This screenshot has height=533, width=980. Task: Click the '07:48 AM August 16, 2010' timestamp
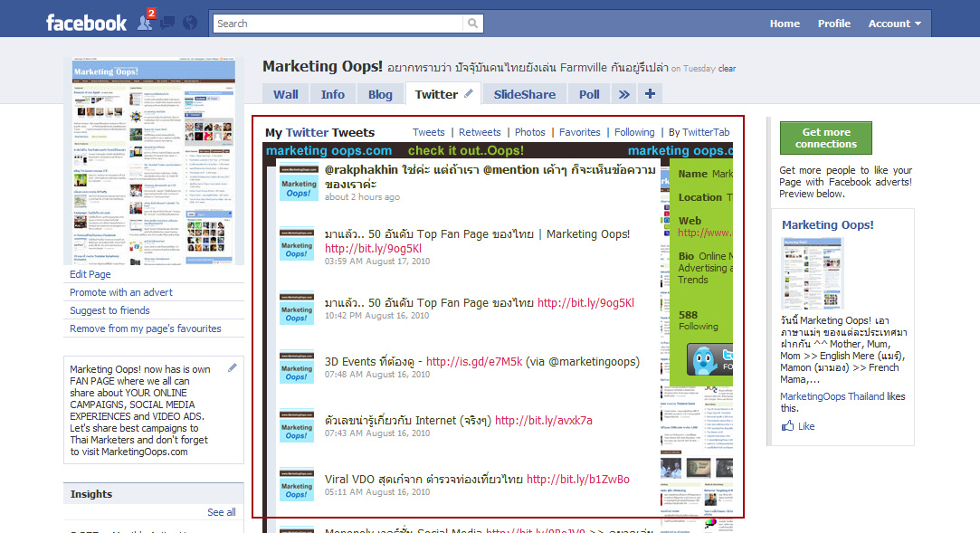(x=376, y=375)
